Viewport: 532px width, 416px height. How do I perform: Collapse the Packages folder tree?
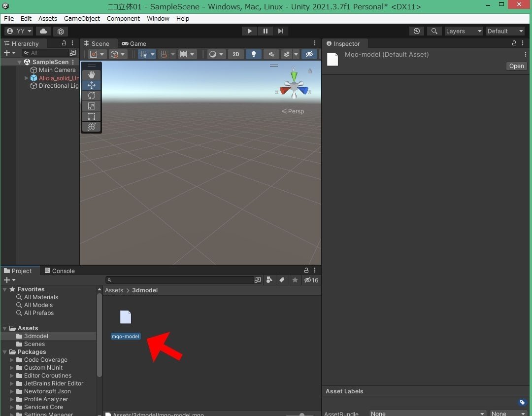[5, 352]
